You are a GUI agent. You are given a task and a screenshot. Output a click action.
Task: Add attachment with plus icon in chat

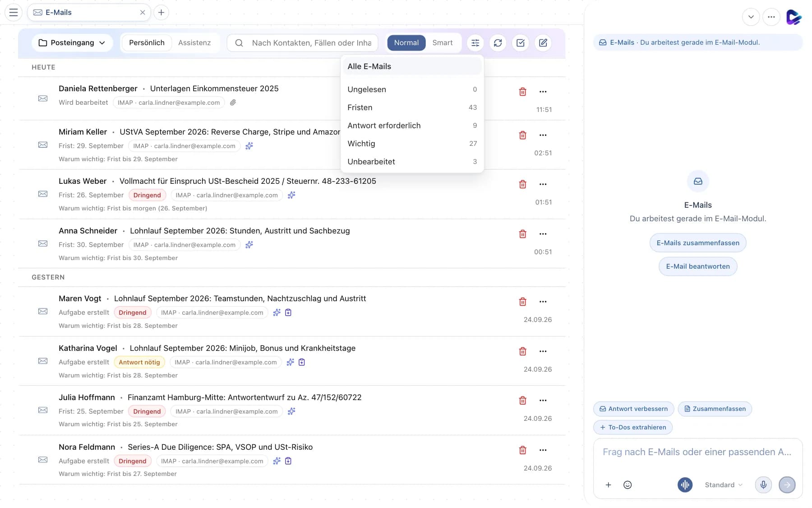click(608, 485)
